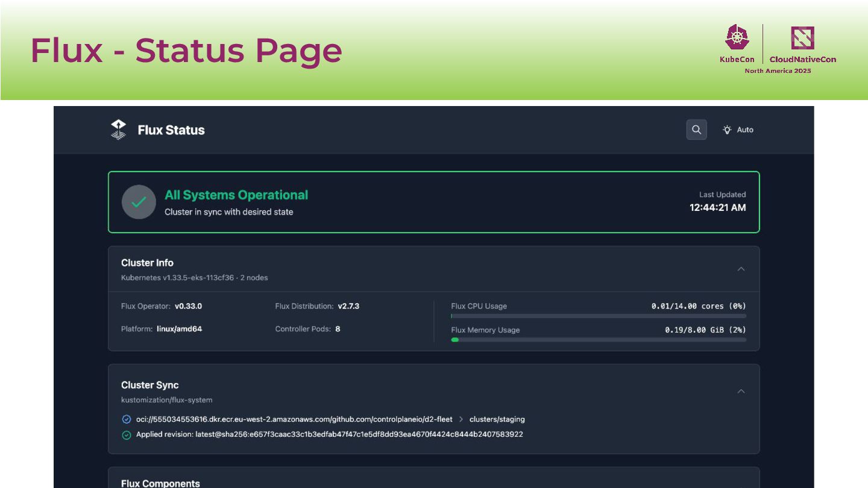Click the All Systems Operational heading
Viewport: 868px width, 488px height.
click(x=236, y=195)
